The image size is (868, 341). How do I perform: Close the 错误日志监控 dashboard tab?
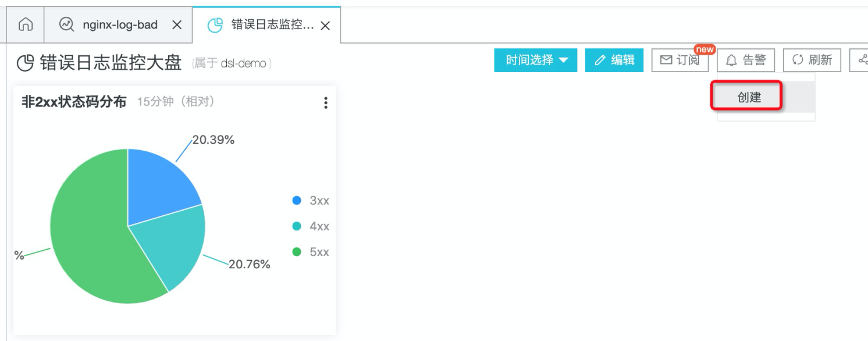(x=326, y=26)
